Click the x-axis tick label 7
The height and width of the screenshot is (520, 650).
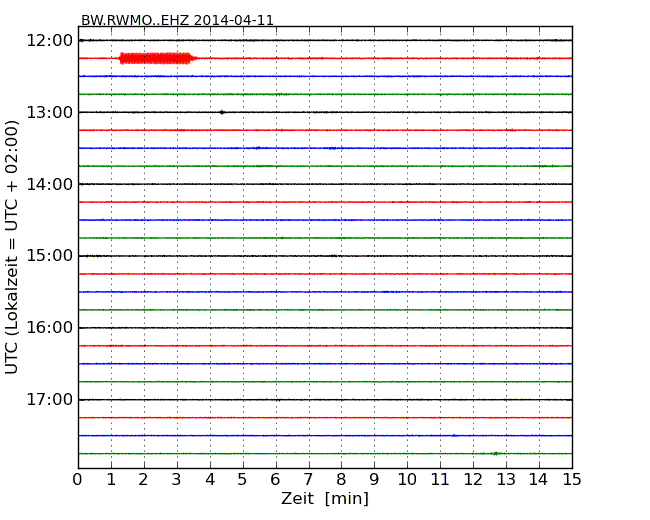coord(308,480)
